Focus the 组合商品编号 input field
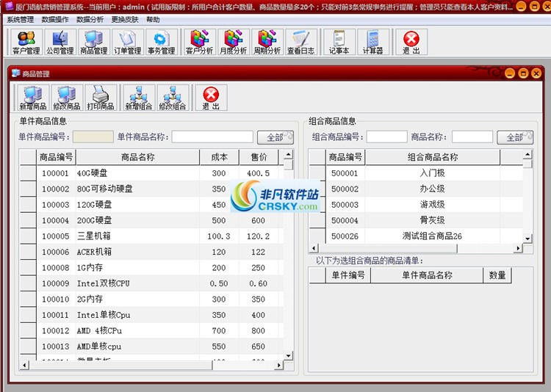 [387, 137]
